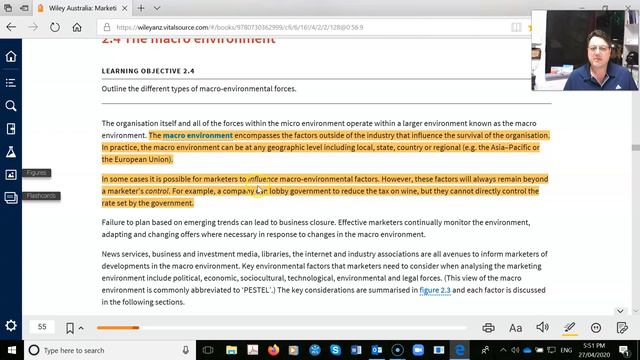Switch to Edge browser in the taskbar

pyautogui.click(x=460, y=350)
